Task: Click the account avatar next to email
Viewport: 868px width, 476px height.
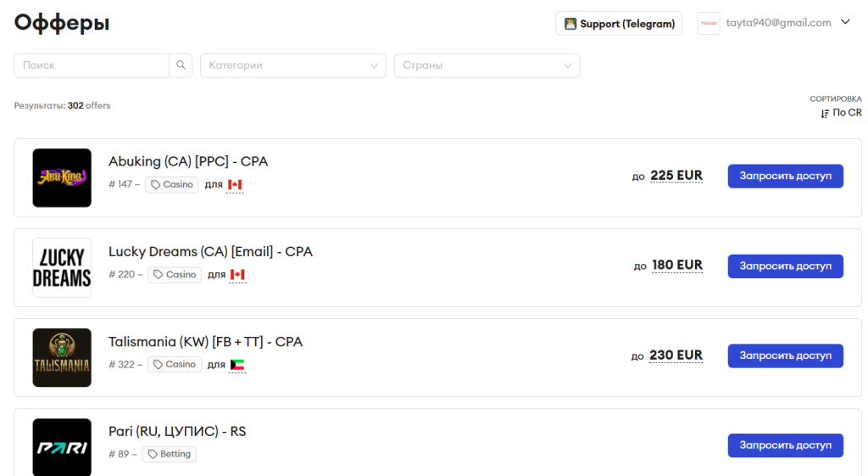Action: pyautogui.click(x=709, y=24)
